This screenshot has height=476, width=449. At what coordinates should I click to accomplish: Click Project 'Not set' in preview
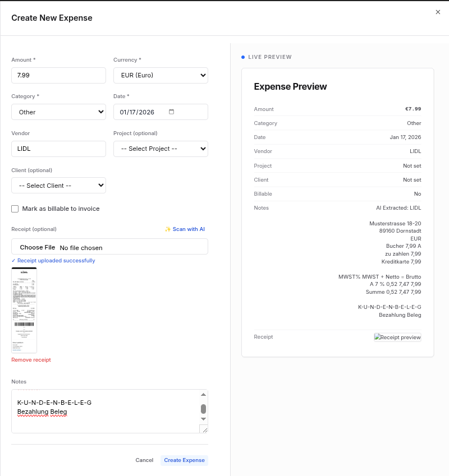(x=412, y=166)
